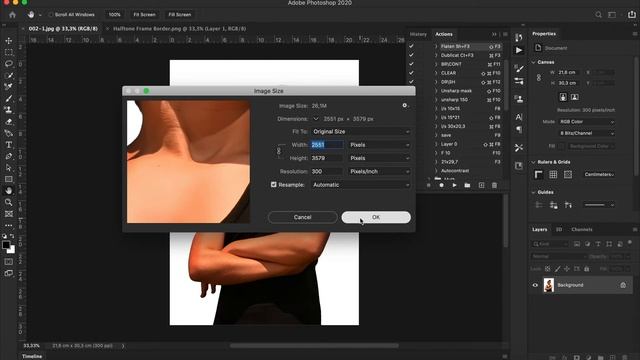Open Height units Pixels dropdown
Image resolution: width=640 pixels, height=360 pixels.
pyautogui.click(x=379, y=158)
